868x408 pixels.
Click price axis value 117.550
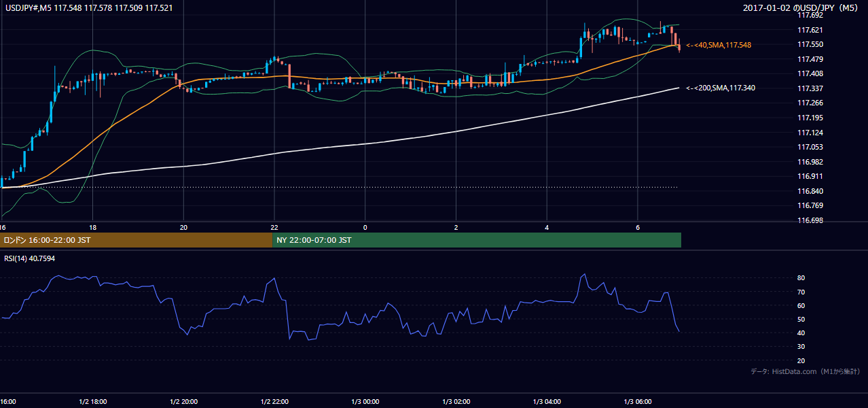pos(810,44)
